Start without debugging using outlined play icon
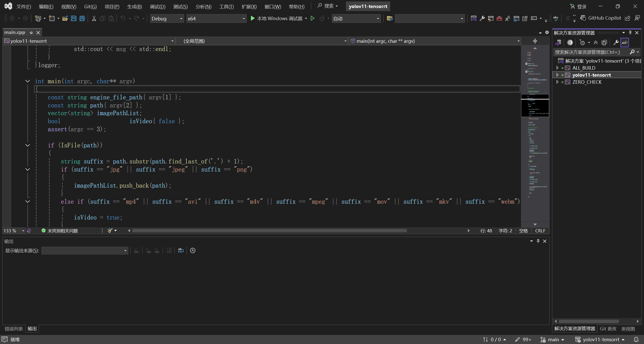The height and width of the screenshot is (344, 644). click(312, 18)
